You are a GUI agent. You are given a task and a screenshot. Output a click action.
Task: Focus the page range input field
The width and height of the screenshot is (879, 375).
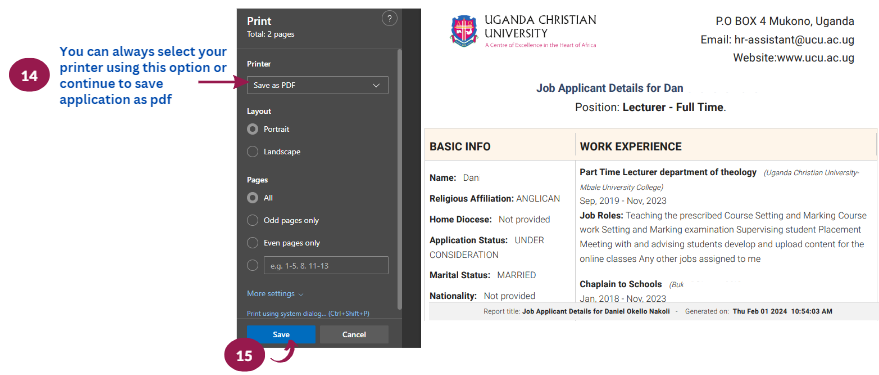pyautogui.click(x=326, y=265)
